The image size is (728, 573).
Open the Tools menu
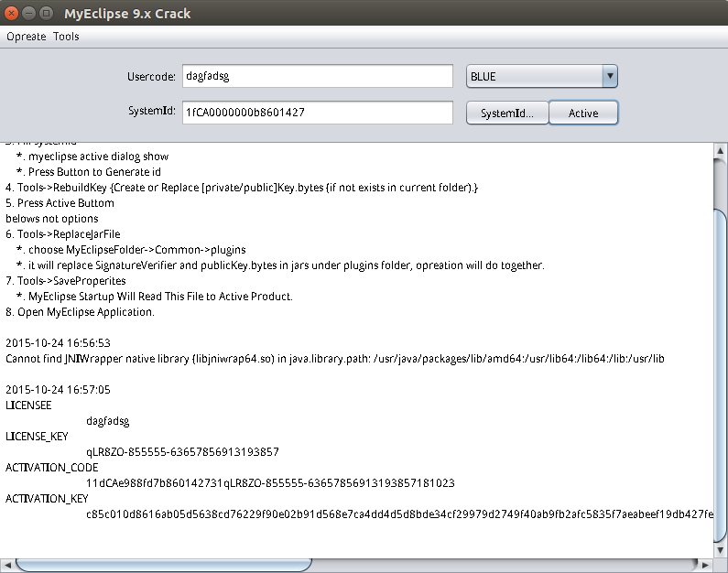(66, 37)
